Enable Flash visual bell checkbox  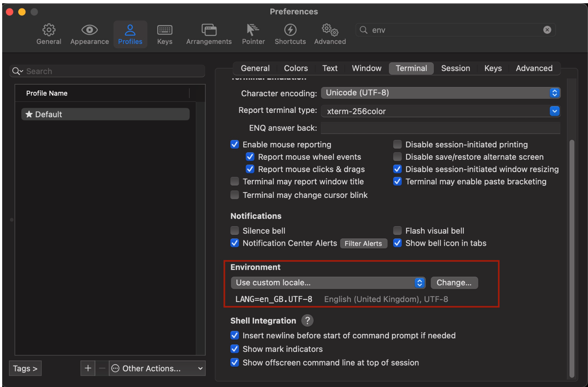(398, 231)
